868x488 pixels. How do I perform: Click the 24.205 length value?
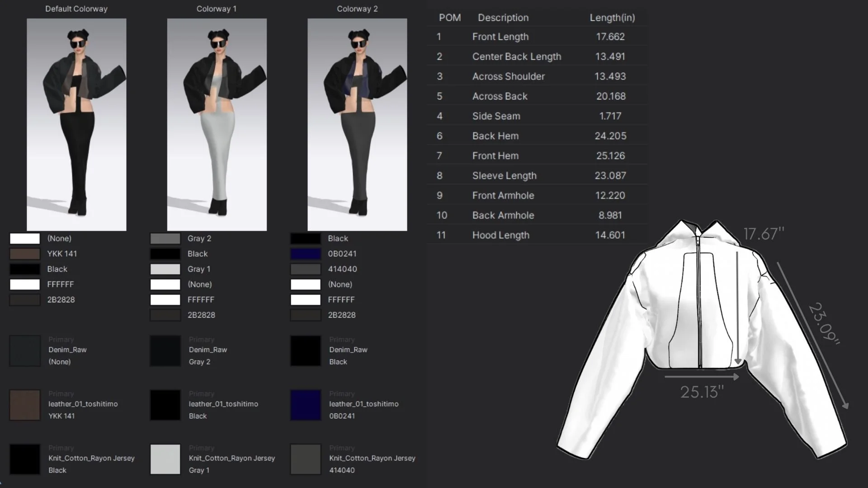pos(610,136)
